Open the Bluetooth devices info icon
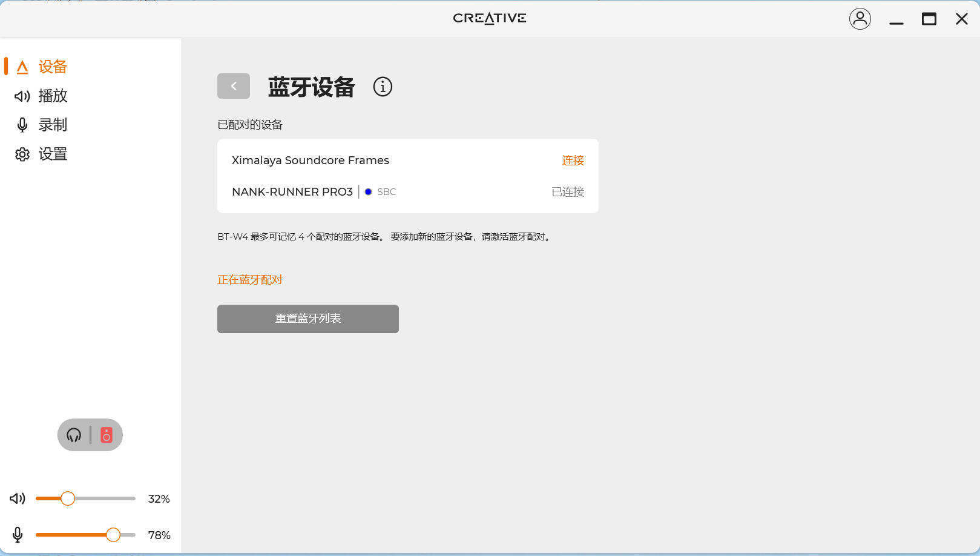980x556 pixels. click(383, 87)
